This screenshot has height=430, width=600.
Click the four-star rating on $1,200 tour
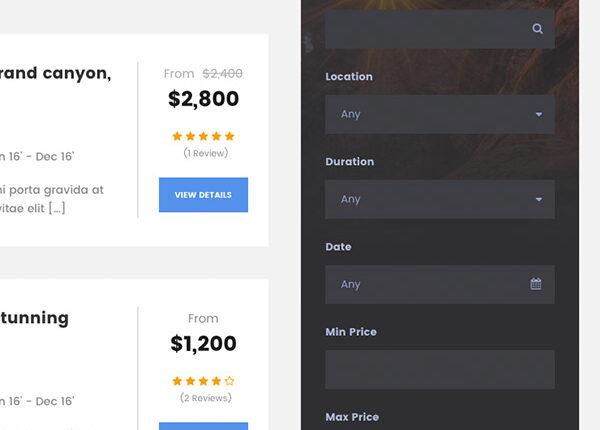pos(203,381)
